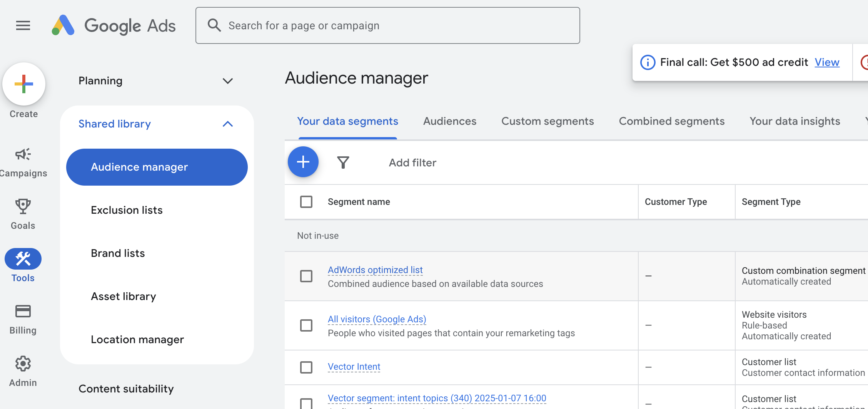Click View on the ad credit banner
Screen dimensions: 868x409
(x=827, y=62)
